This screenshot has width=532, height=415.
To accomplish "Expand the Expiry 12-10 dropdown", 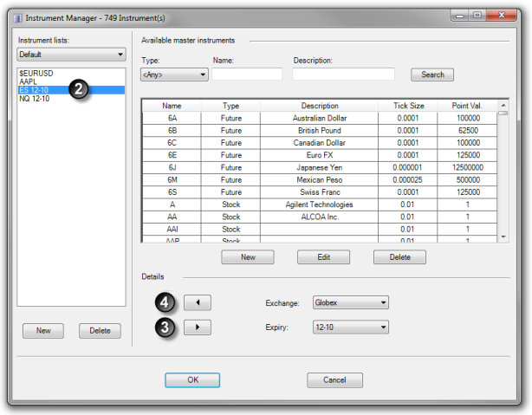I will tap(351, 327).
